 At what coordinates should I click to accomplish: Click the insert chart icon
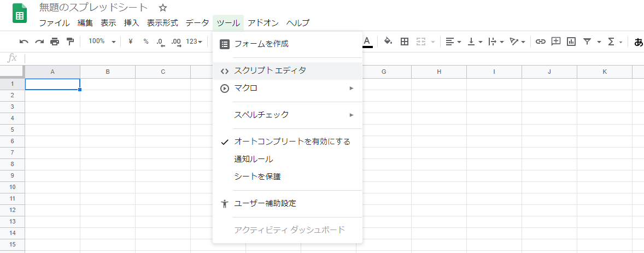[x=571, y=42]
